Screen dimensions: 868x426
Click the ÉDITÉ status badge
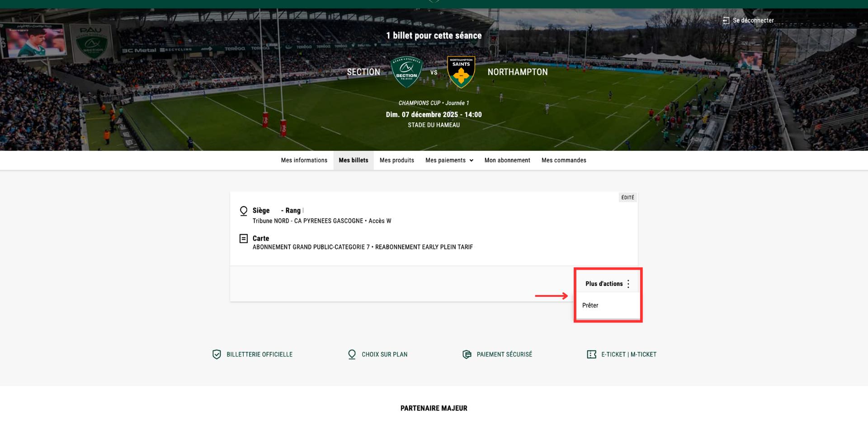pyautogui.click(x=627, y=197)
